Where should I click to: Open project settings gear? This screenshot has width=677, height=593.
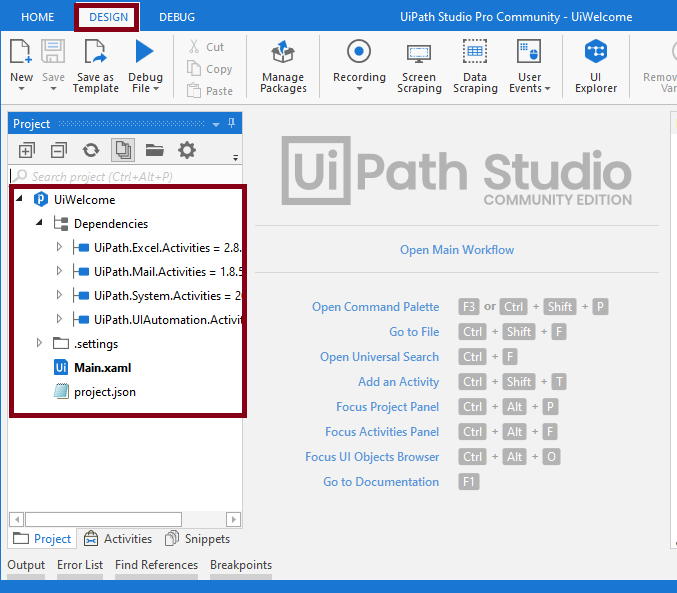point(187,150)
